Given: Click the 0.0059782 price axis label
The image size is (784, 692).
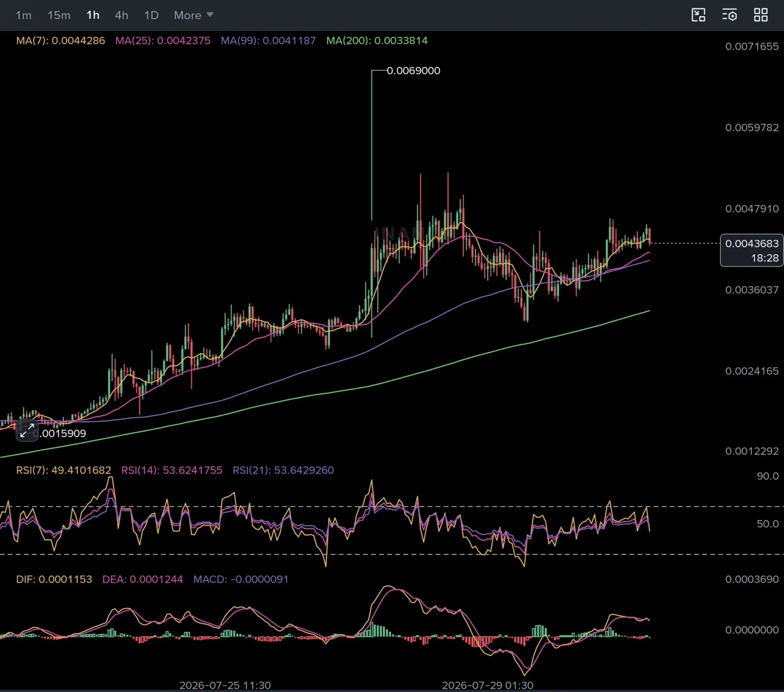Looking at the screenshot, I should point(752,128).
